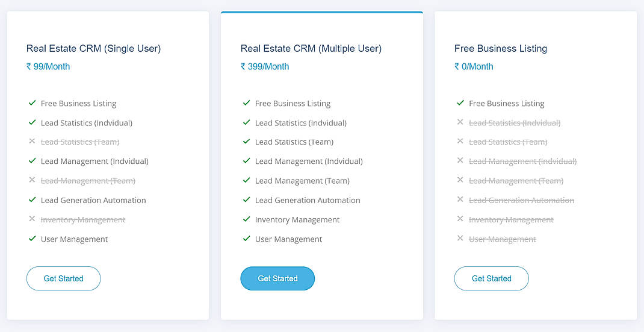Click cross icon beside Inventory Management in Single User plan

pyautogui.click(x=32, y=219)
